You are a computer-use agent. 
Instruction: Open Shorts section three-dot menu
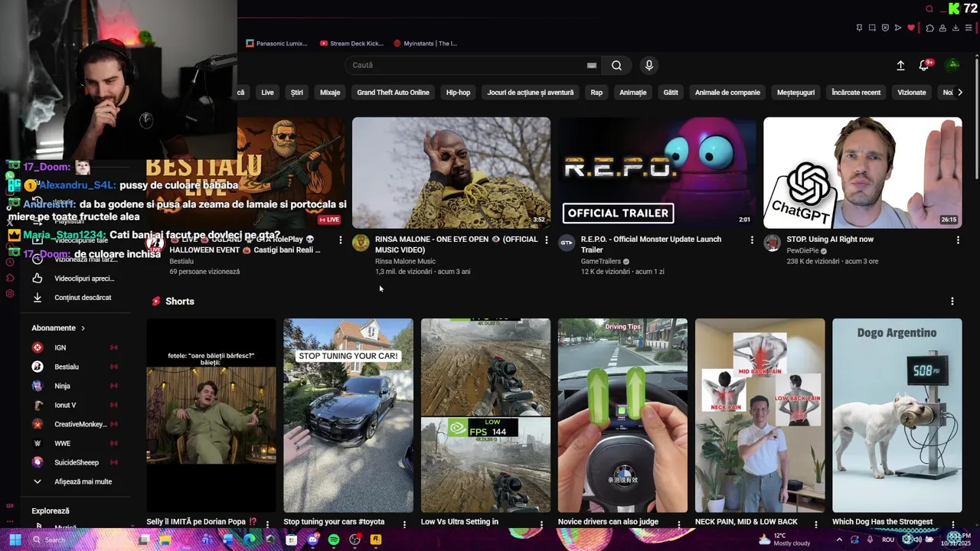tap(952, 302)
